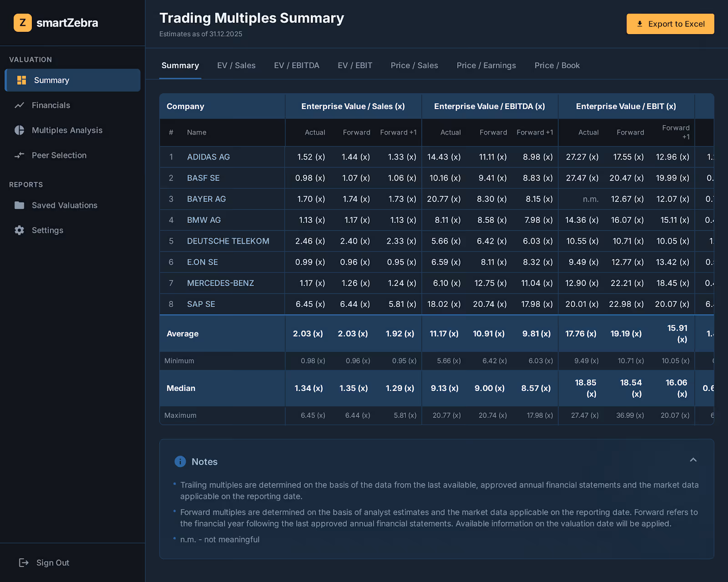Open the EV / Sales tab
The width and height of the screenshot is (728, 582).
pyautogui.click(x=236, y=65)
